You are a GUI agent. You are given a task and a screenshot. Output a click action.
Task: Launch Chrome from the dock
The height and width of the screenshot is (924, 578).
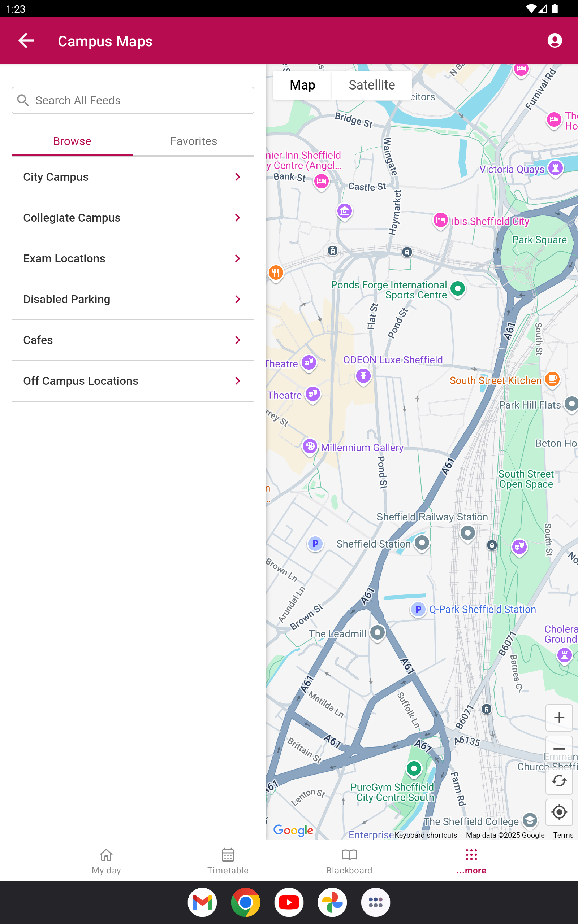pyautogui.click(x=245, y=902)
